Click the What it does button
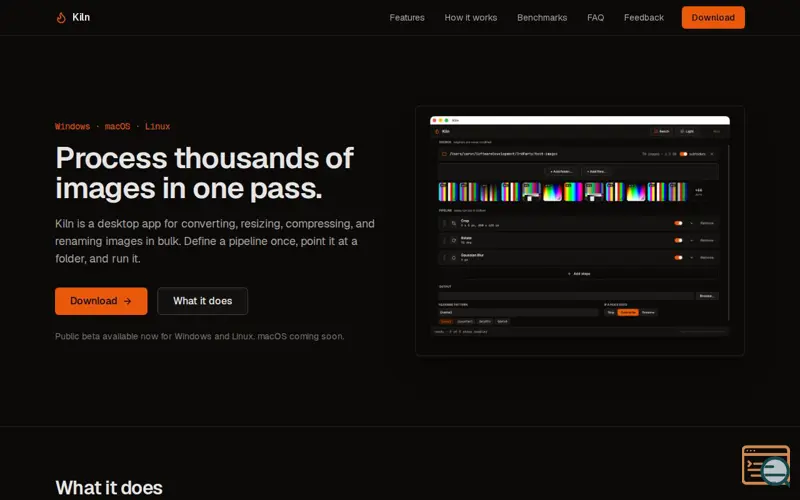 click(203, 301)
